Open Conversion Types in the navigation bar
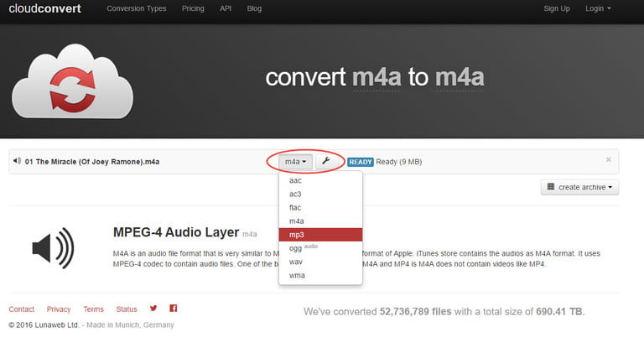The height and width of the screenshot is (353, 644). [x=137, y=8]
